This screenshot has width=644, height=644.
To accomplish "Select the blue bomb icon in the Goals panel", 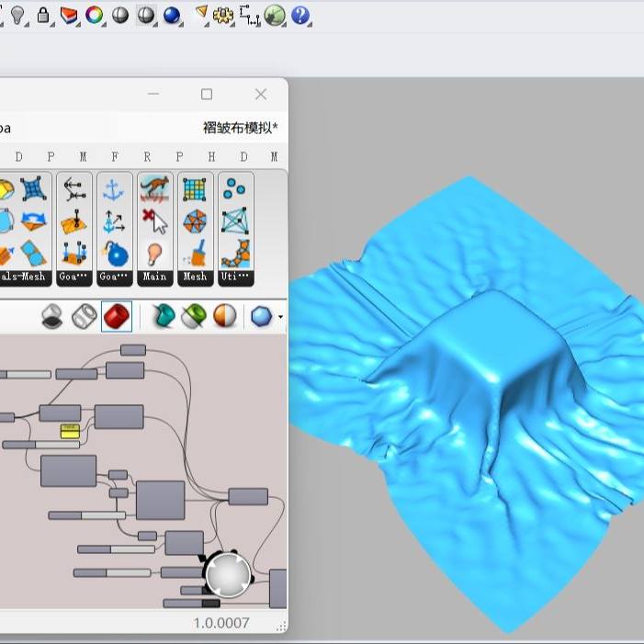I will (x=115, y=254).
